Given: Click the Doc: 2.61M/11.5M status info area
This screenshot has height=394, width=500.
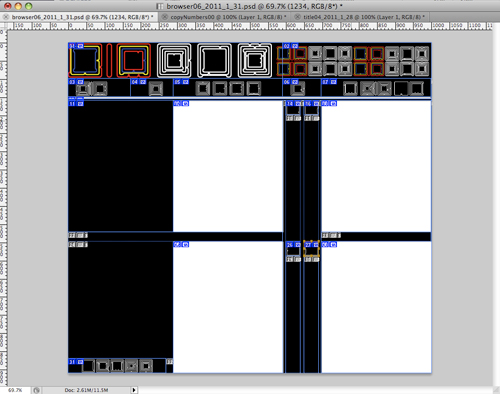Looking at the screenshot, I should click(x=86, y=390).
